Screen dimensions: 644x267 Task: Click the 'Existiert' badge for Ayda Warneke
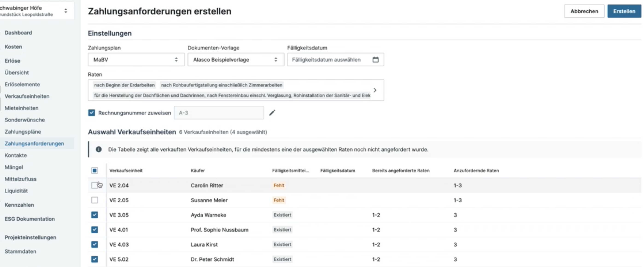(282, 215)
